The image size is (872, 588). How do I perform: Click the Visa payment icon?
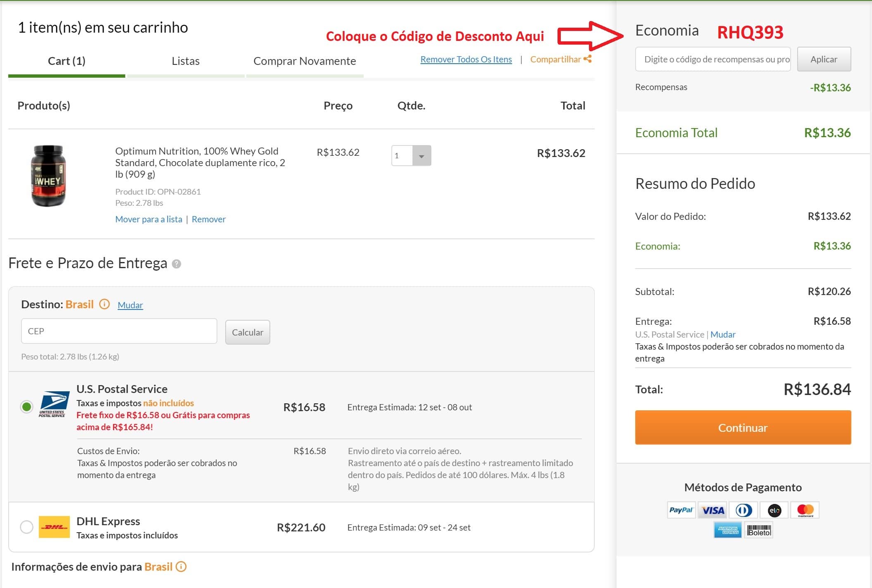click(x=713, y=510)
